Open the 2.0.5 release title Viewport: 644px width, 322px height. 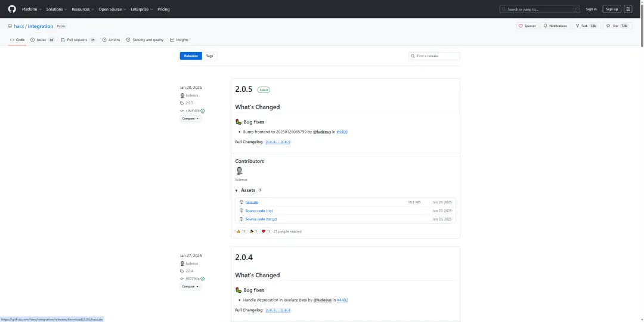click(x=243, y=89)
